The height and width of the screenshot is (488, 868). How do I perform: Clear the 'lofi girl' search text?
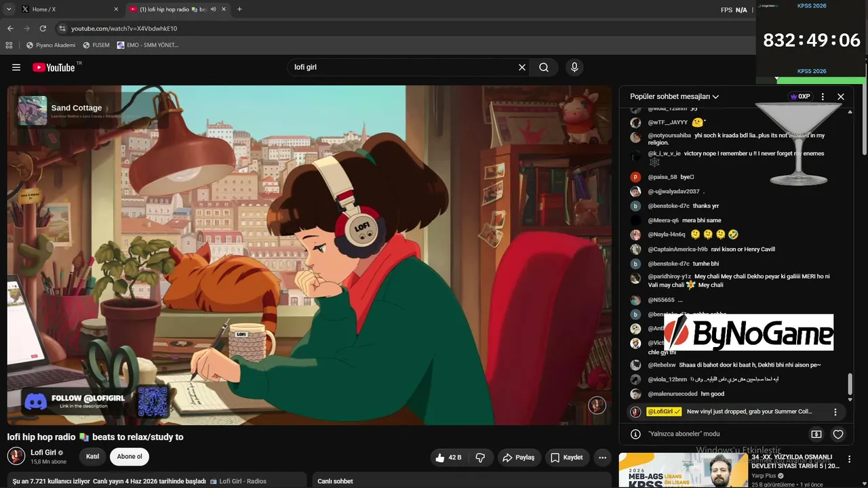click(522, 67)
